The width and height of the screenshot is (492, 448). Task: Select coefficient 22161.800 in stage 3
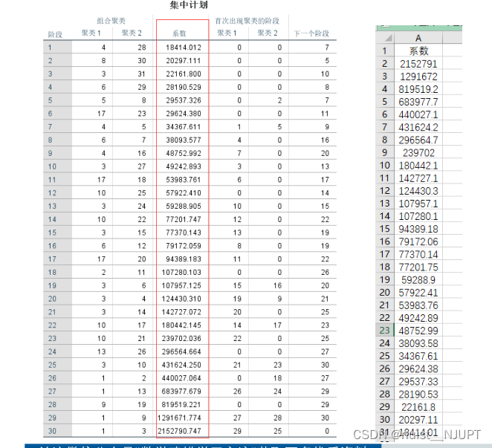coord(184,74)
